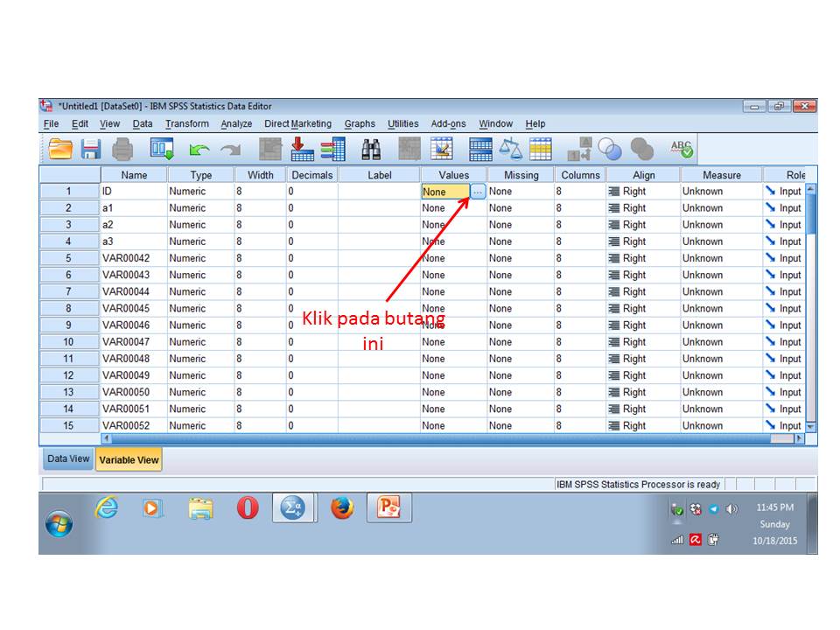Image resolution: width=840 pixels, height=630 pixels.
Task: Click the Align cell for a3
Action: pyautogui.click(x=643, y=241)
